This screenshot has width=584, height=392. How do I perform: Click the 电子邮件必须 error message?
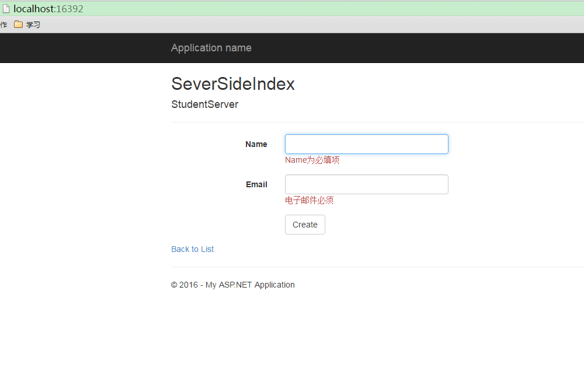point(309,200)
